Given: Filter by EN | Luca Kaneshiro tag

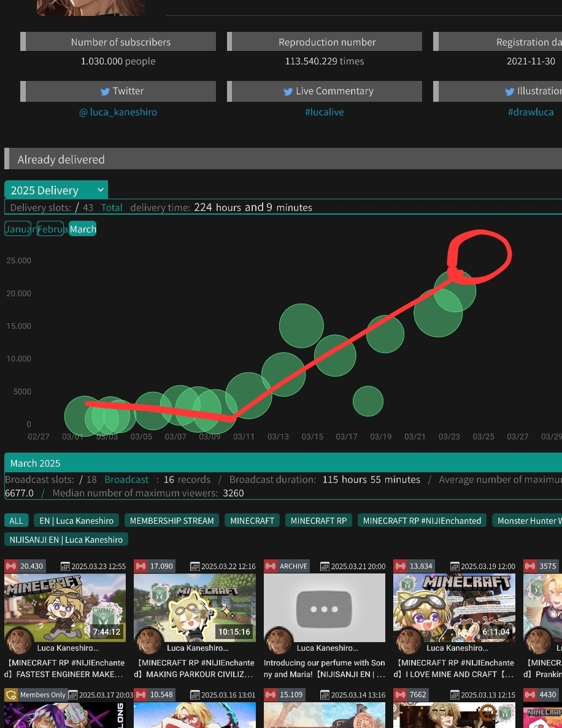Looking at the screenshot, I should pyautogui.click(x=77, y=521).
